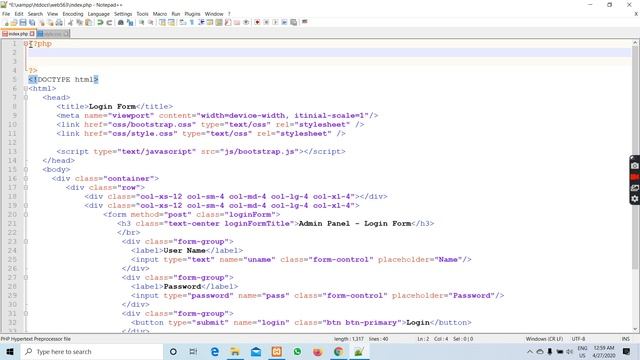Click the Zoom Out toolbar icon
The width and height of the screenshot is (640, 360).
(151, 22)
